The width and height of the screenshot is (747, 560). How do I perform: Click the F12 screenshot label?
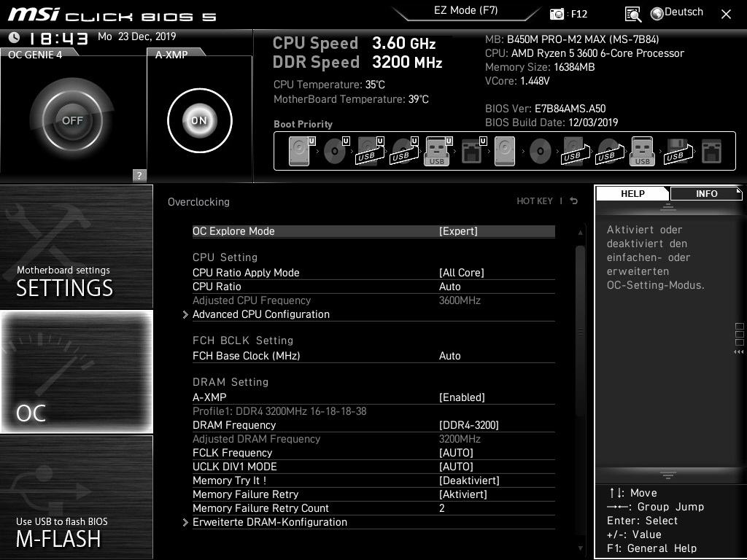[578, 15]
